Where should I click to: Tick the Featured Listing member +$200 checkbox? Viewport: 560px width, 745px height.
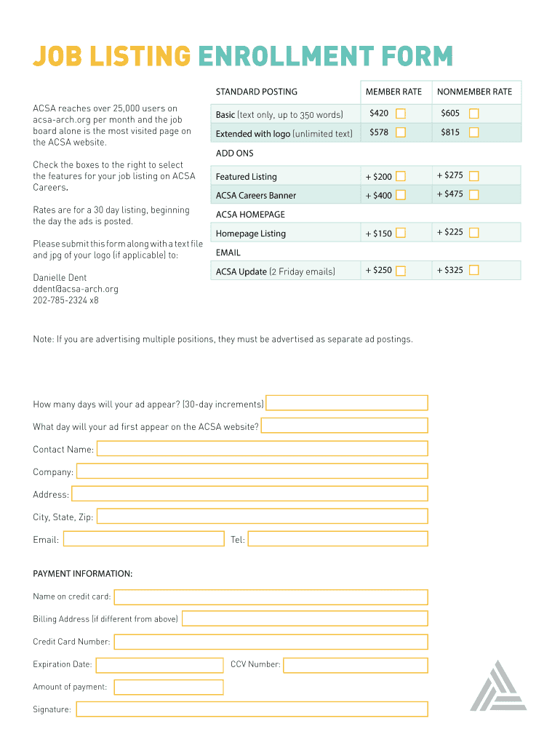click(401, 176)
